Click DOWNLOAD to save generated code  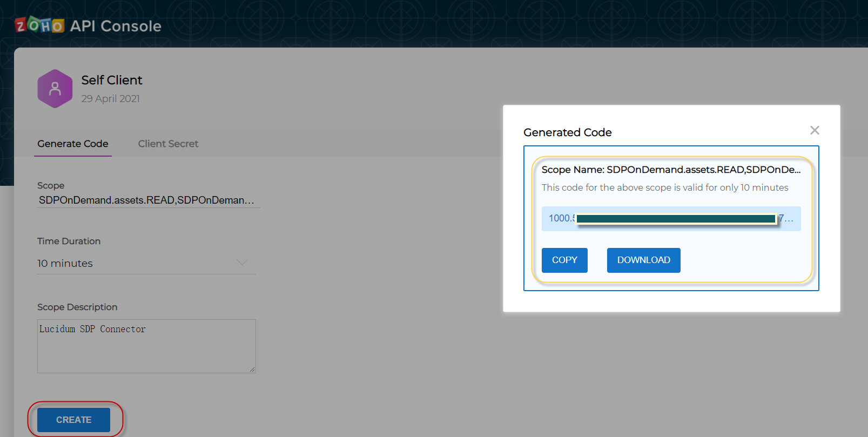coord(643,260)
